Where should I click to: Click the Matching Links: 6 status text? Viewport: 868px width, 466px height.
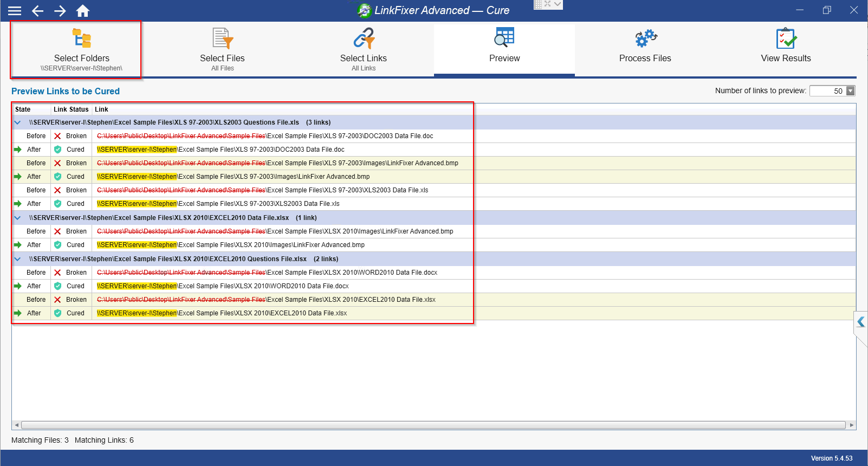104,440
